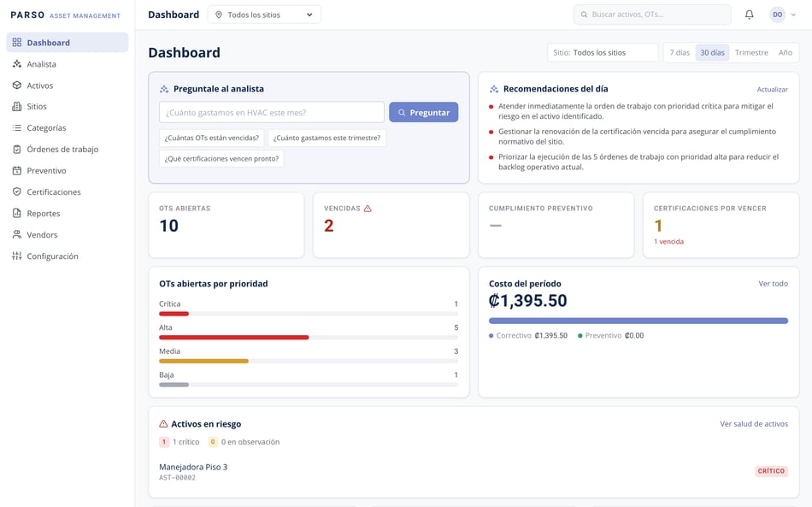Screen dimensions: 812x507
Task: Click the CRÍTICO badge on Manejadora Piso 3
Action: pyautogui.click(x=771, y=471)
